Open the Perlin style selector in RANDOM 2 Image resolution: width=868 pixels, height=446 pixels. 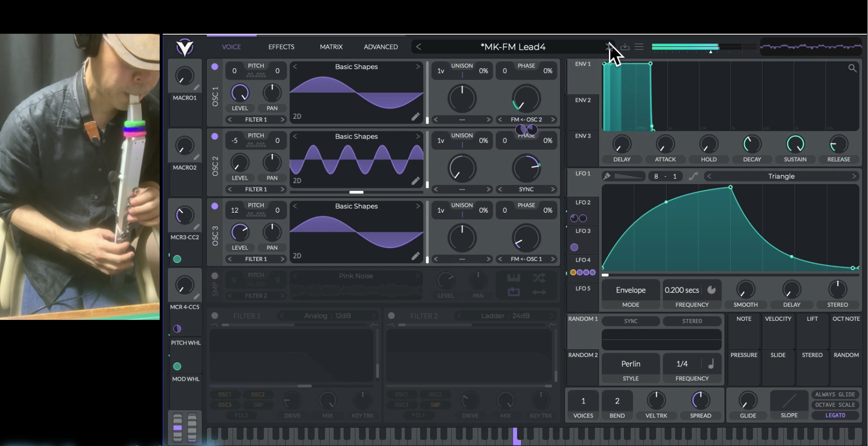(630, 363)
